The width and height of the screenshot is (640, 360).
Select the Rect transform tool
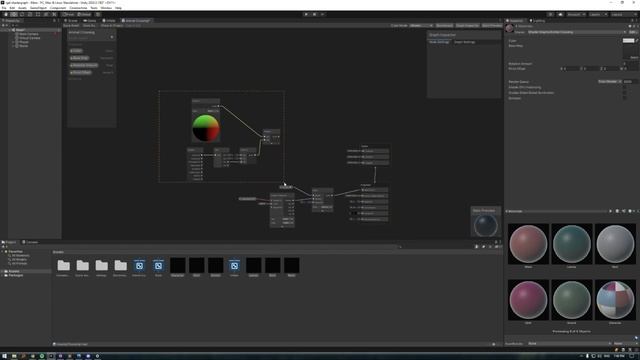coord(38,14)
